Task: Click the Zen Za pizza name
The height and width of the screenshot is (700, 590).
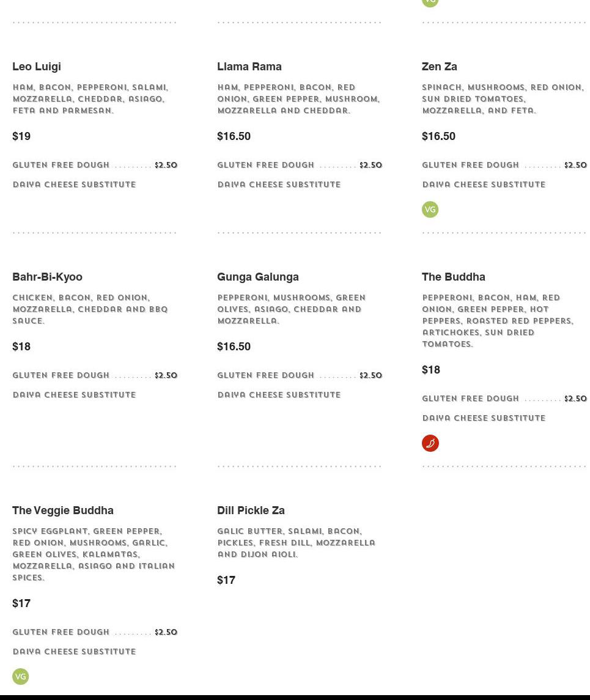Action: [440, 67]
